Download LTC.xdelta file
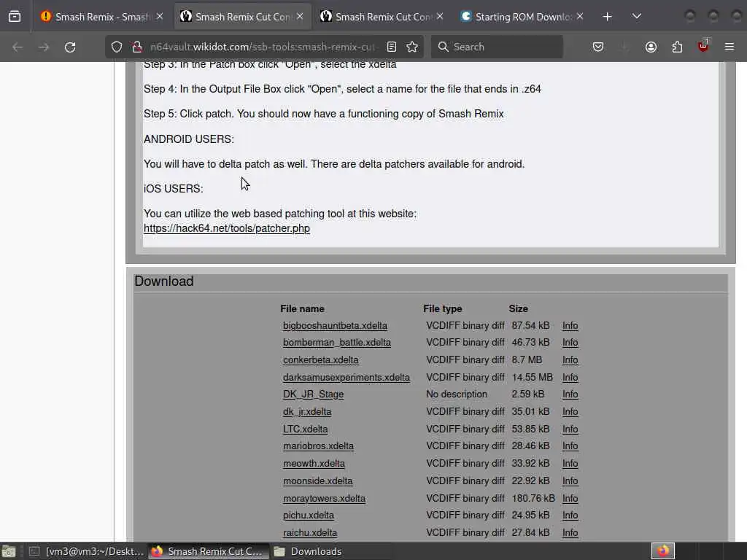747x560 pixels. [x=306, y=429]
